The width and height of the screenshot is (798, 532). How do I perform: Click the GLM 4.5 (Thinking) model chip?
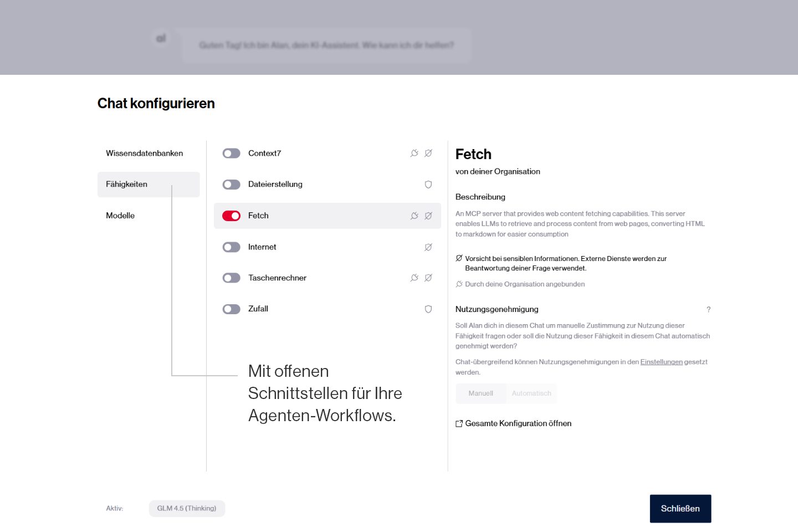coord(187,509)
